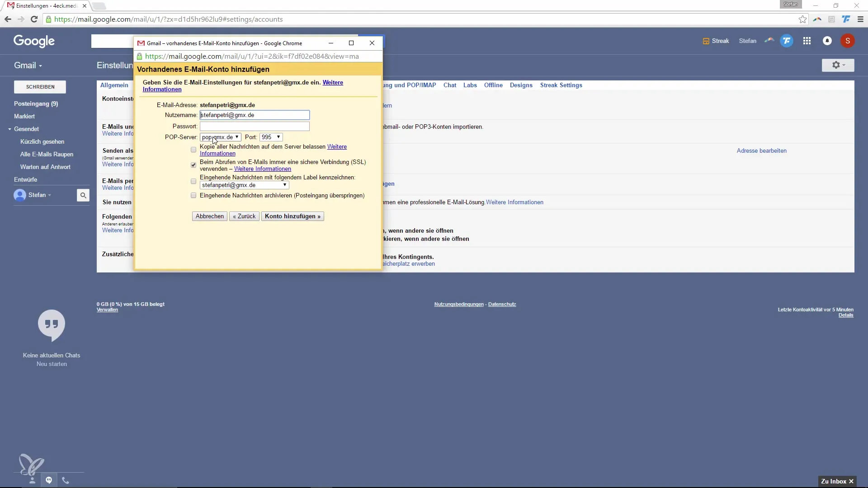
Task: Open the account avatar S
Action: click(848, 41)
